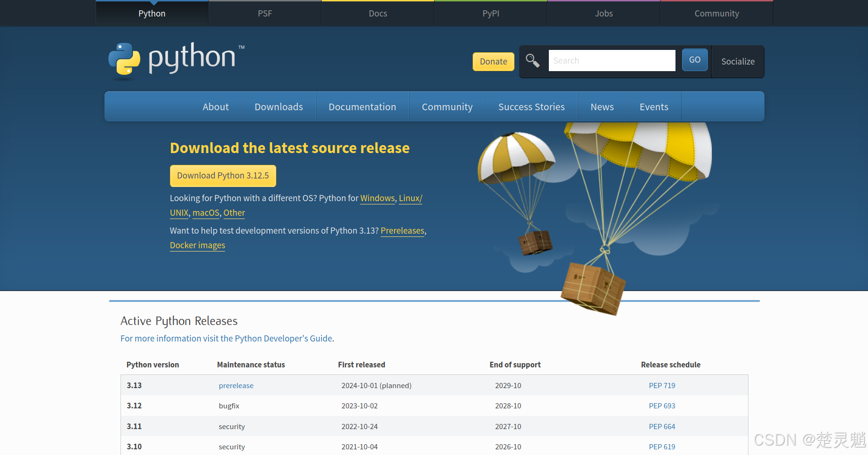Follow the Other platforms link

pyautogui.click(x=234, y=213)
